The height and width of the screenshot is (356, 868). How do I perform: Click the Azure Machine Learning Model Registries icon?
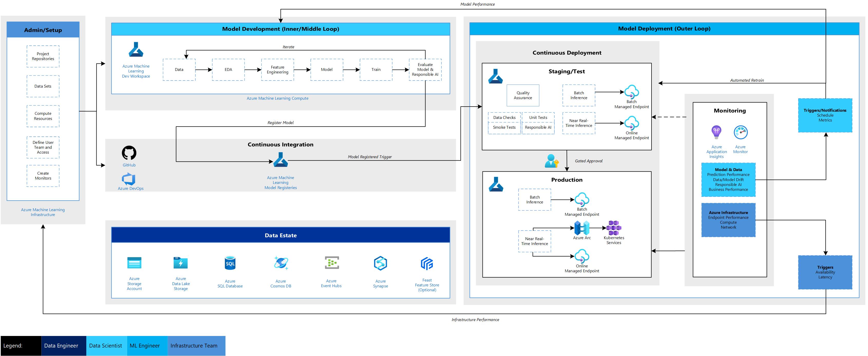point(280,160)
